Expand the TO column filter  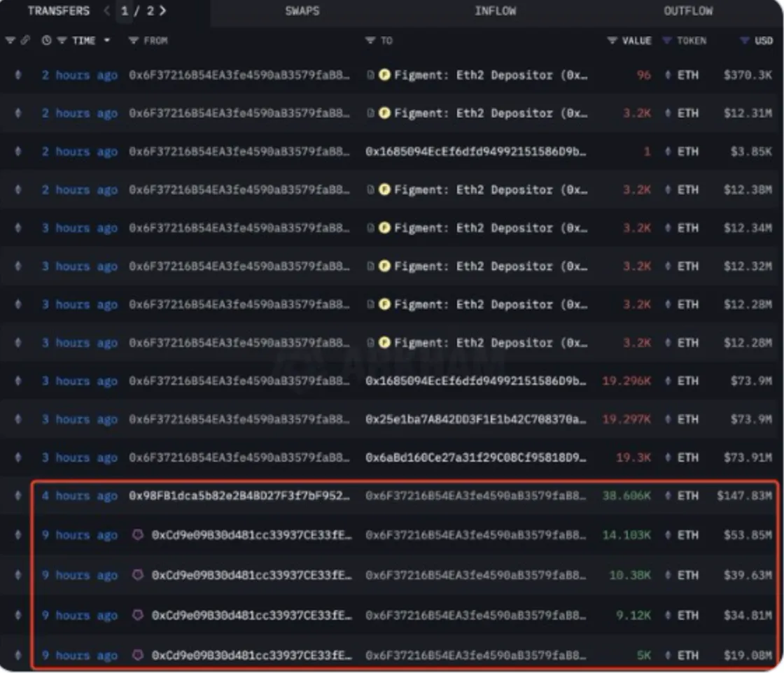click(371, 41)
